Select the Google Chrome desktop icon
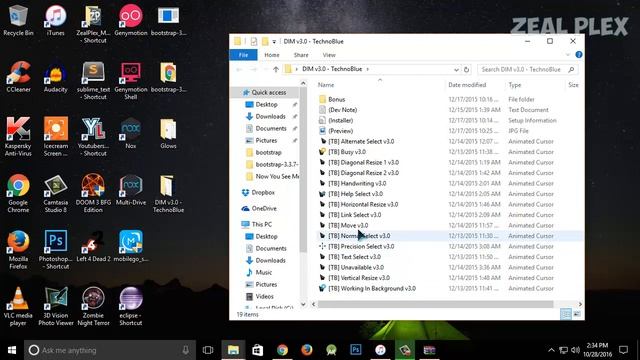 pos(18,193)
